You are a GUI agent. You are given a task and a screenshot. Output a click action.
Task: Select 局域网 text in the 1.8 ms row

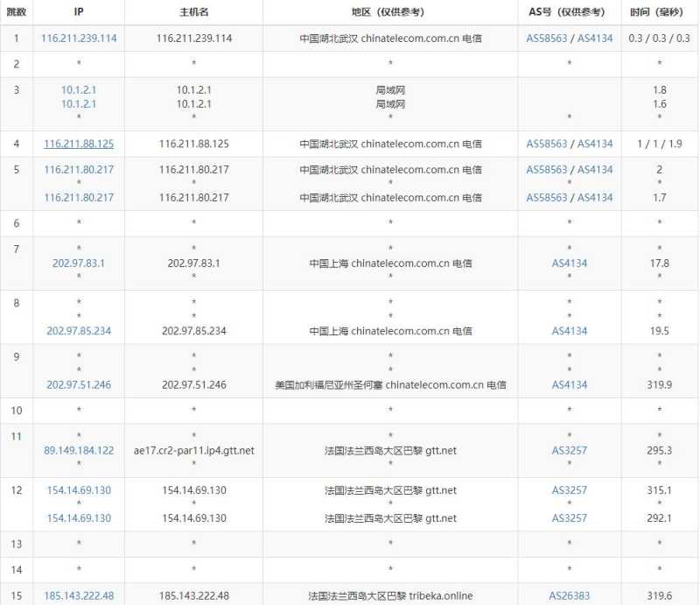pyautogui.click(x=390, y=90)
